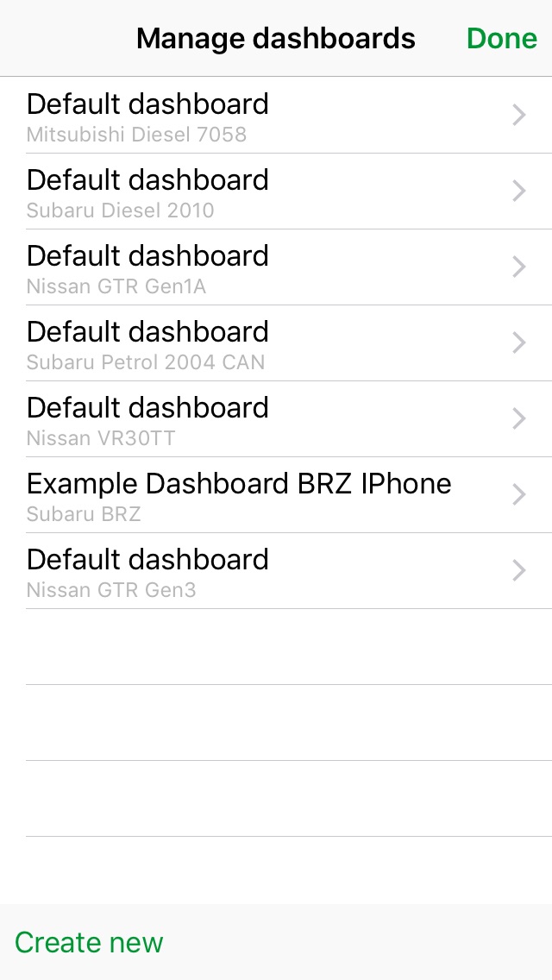Tap Default dashboard title above Mitsubishi Diesel 7058
This screenshot has height=980, width=552.
click(x=147, y=104)
